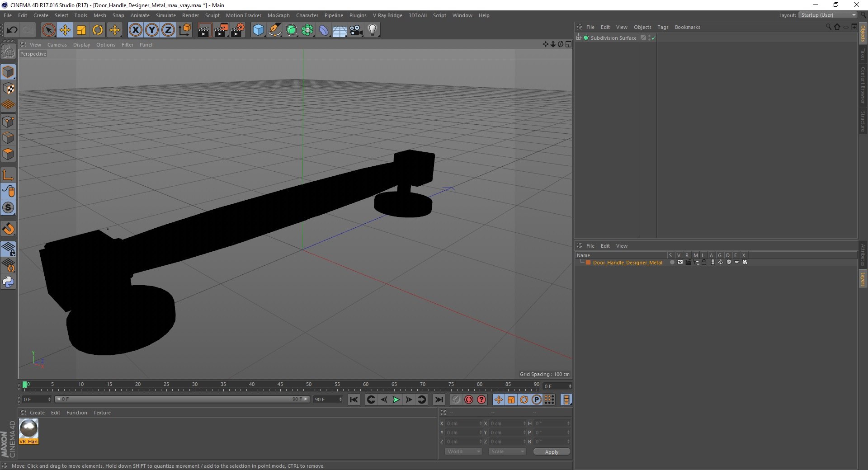The width and height of the screenshot is (868, 470).
Task: Toggle Subdivision Surface editor visibility dots
Action: coord(649,38)
